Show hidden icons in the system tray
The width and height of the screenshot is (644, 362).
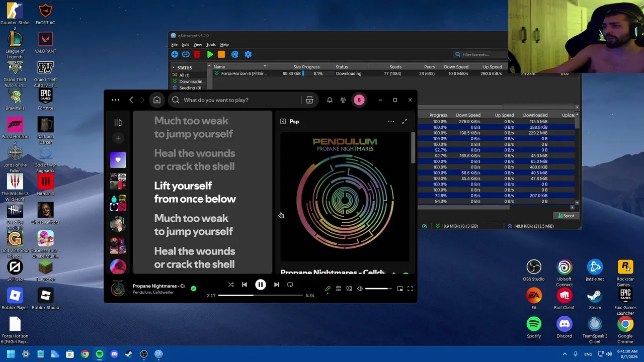565,354
